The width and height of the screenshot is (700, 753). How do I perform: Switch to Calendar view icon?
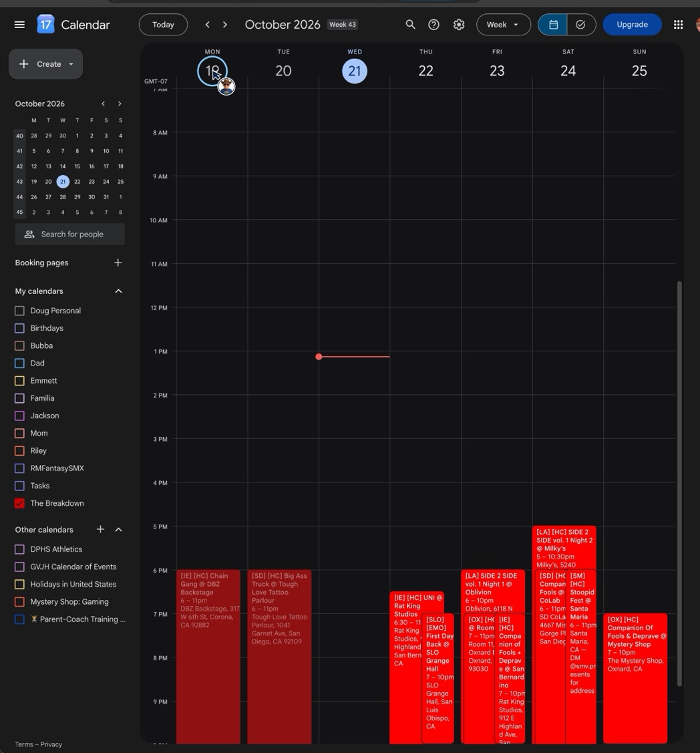coord(553,25)
